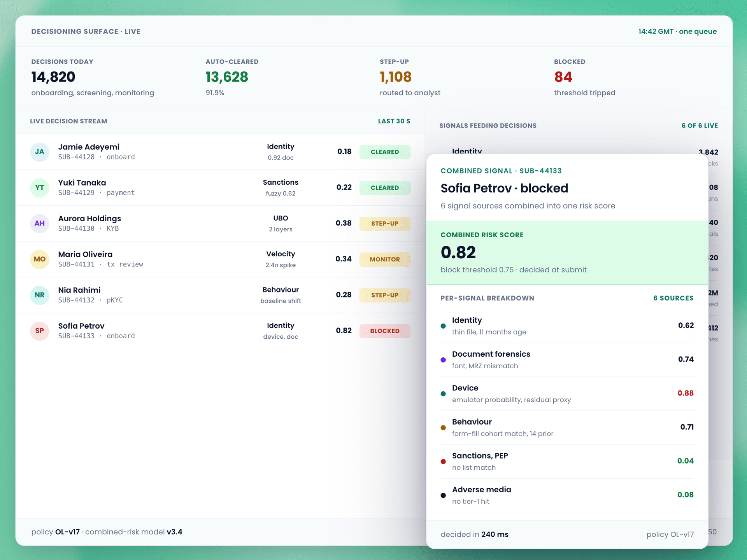The width and height of the screenshot is (747, 560).
Task: Open the Device signal row scoring 0.88
Action: tap(567, 394)
